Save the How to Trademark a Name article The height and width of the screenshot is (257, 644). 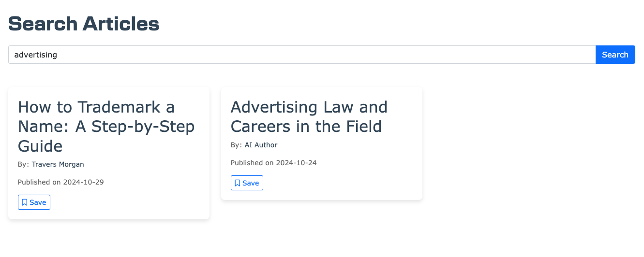(x=34, y=202)
